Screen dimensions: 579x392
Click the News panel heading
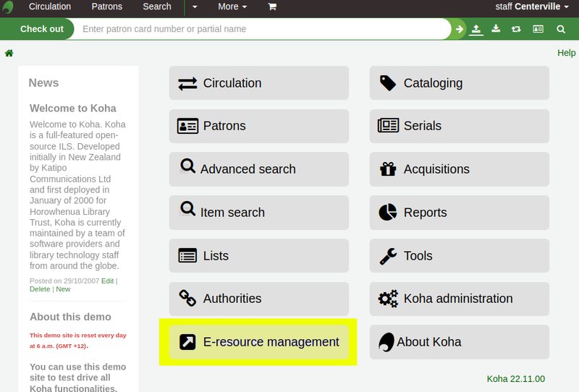tap(43, 82)
